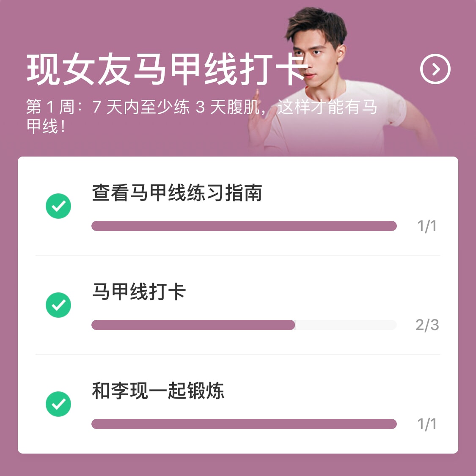Click progress bar under 和李现一起锻炼

point(244,424)
